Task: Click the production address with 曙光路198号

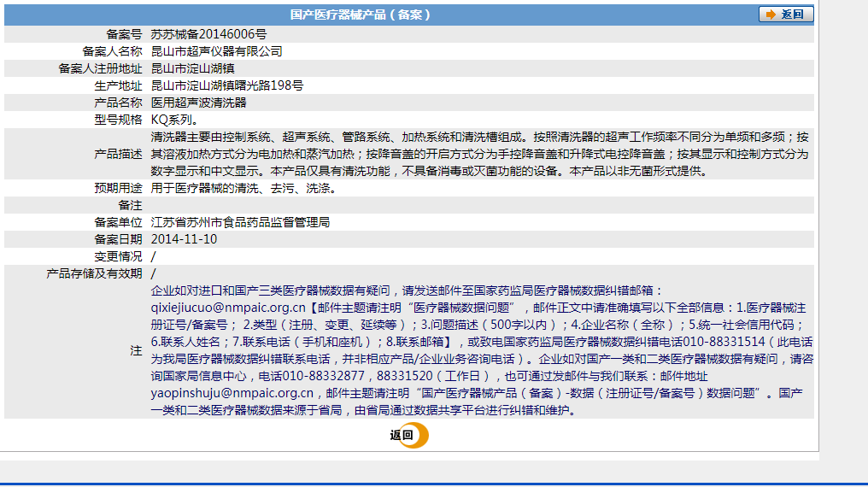Action: point(226,85)
